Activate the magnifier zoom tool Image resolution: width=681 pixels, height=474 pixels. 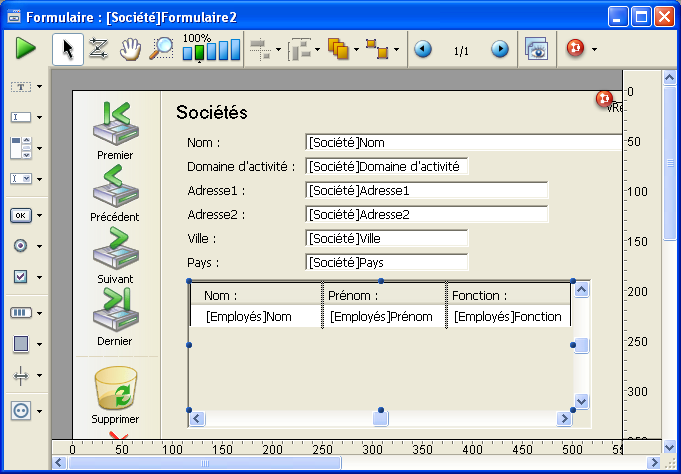point(161,48)
